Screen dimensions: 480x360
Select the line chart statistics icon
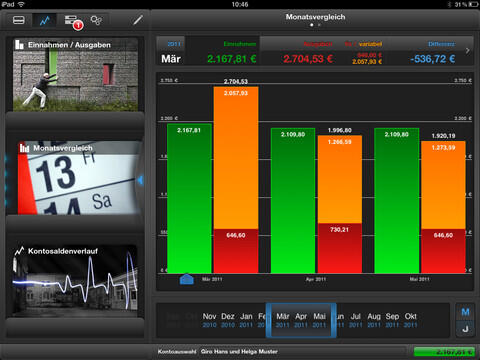click(44, 21)
